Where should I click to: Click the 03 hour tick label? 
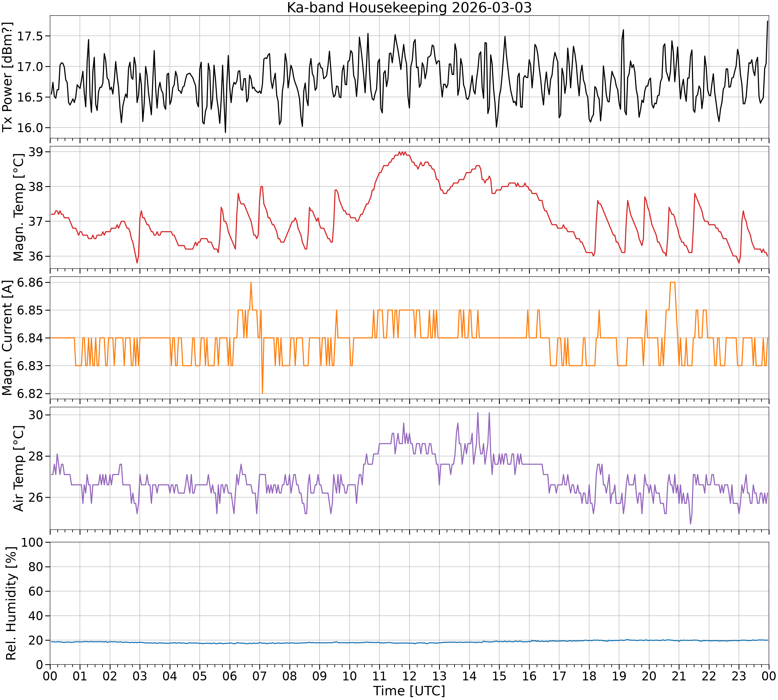140,675
